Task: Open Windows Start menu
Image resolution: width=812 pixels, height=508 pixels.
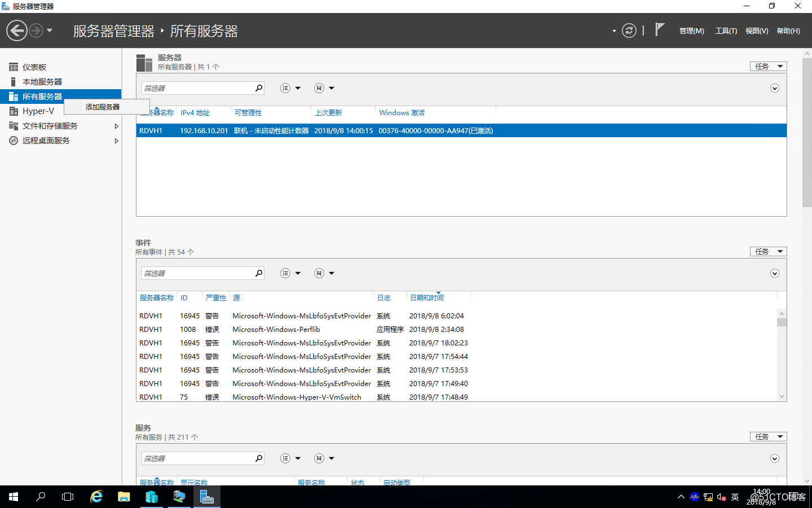Action: click(x=14, y=497)
